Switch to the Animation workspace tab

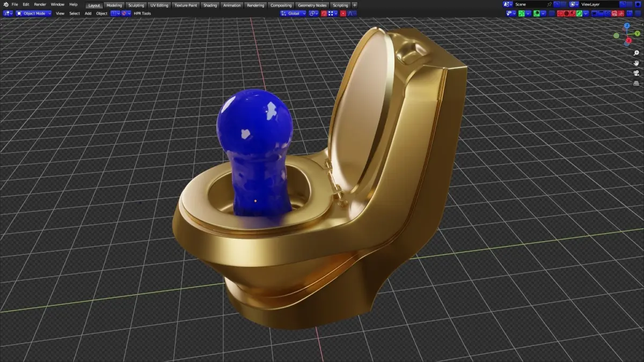click(x=232, y=5)
